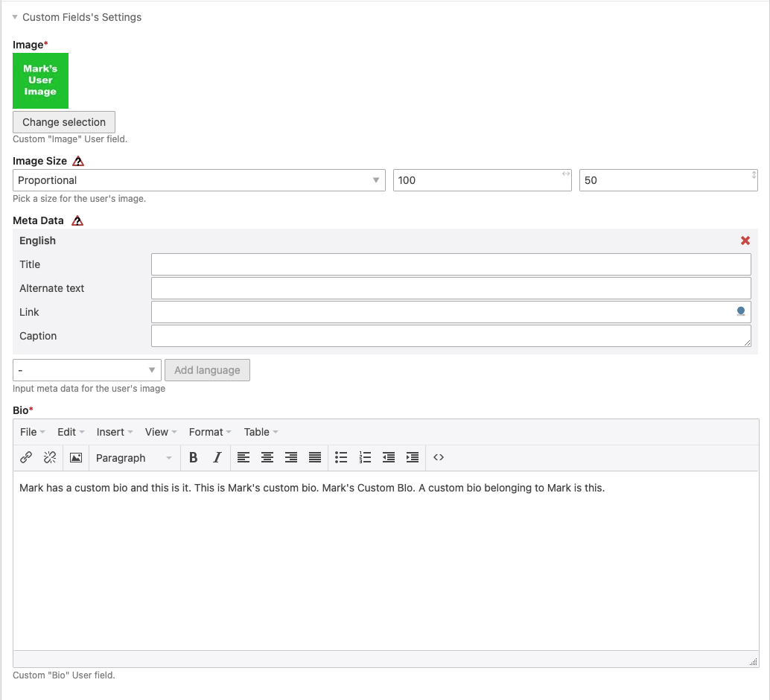The image size is (770, 700).
Task: Click the Bio text starting 'Mark has a custom bio'
Action: [312, 488]
